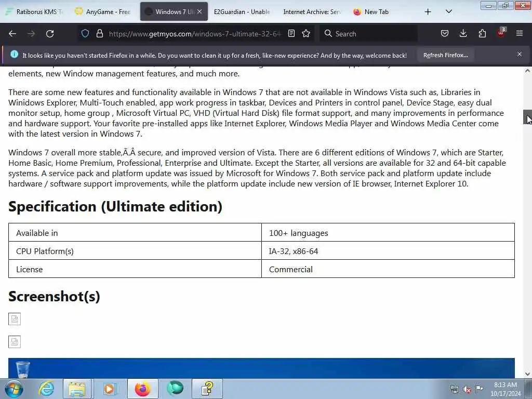Click the info icon in notification bar

pos(14,54)
